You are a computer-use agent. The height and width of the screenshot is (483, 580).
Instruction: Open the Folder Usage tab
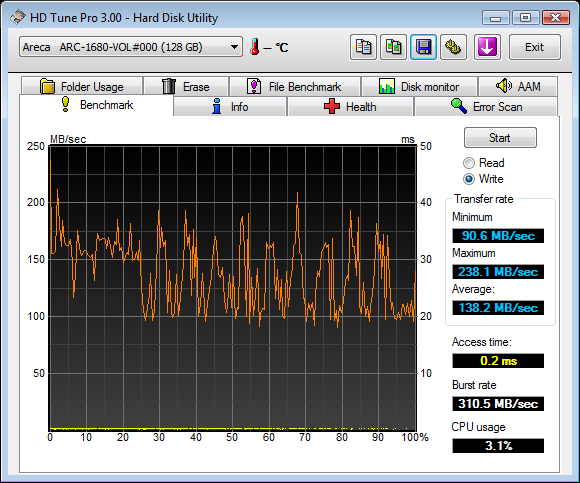coord(82,87)
